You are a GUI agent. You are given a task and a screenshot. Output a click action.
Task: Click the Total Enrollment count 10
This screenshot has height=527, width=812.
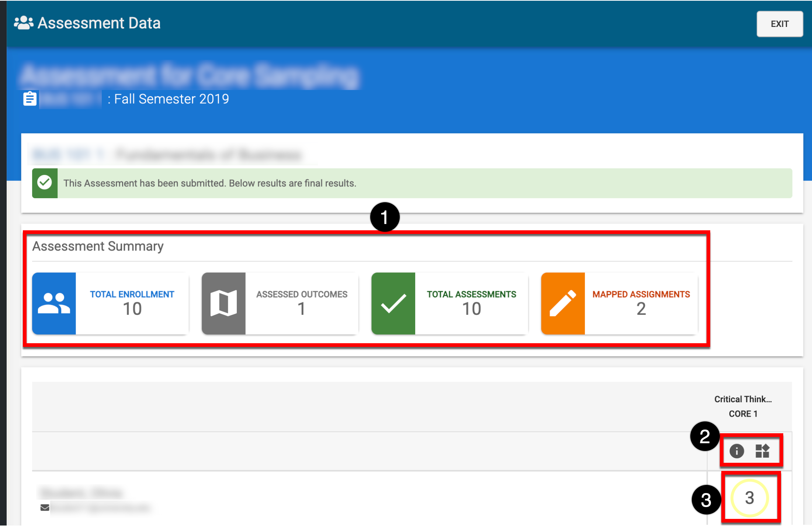click(132, 309)
